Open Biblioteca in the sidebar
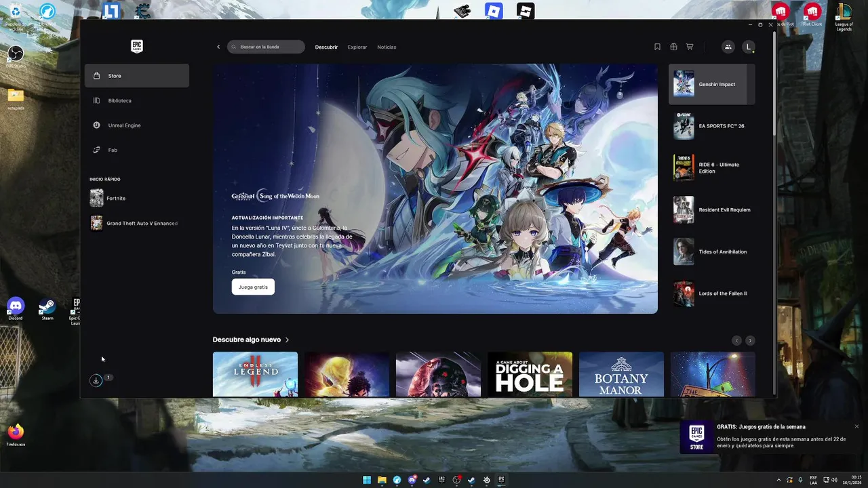868x488 pixels. pos(137,100)
